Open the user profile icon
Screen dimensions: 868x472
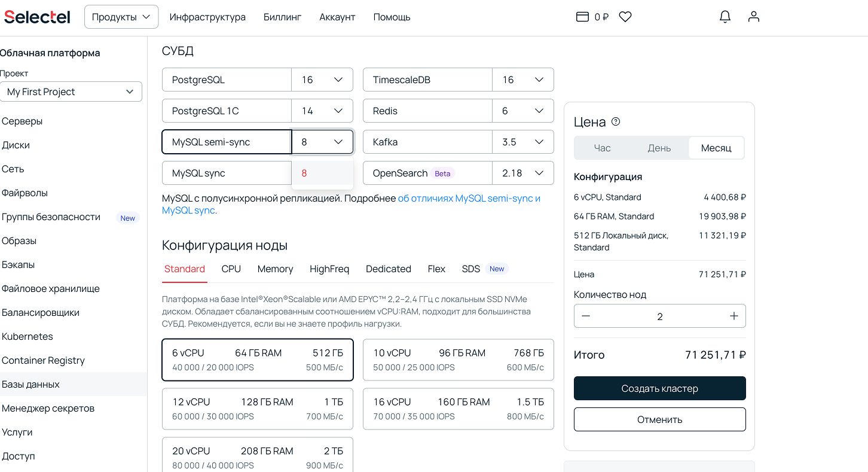point(754,17)
